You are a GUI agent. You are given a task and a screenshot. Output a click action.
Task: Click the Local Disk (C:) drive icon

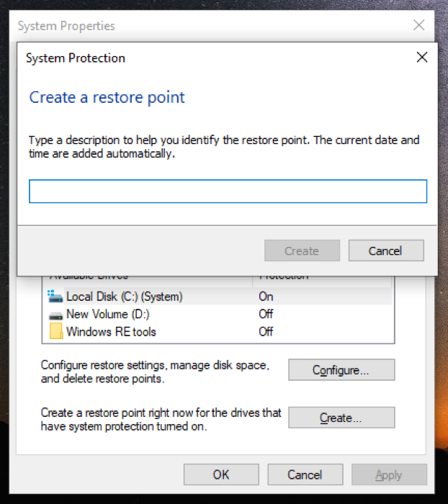(55, 296)
